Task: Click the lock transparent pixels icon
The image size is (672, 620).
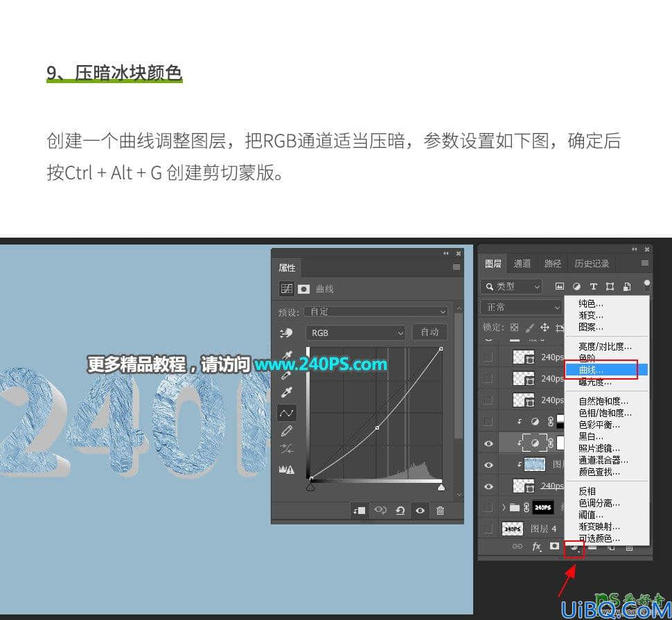Action: (x=514, y=328)
